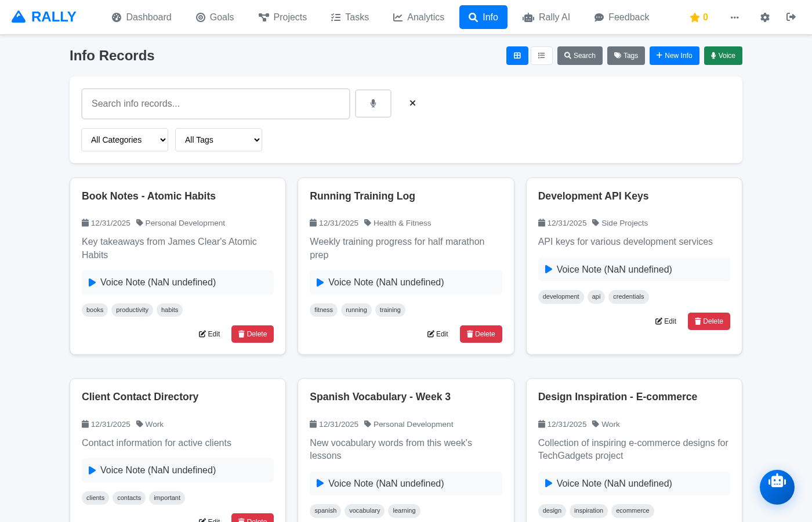Click the sign-out icon at top right
This screenshot has width=812, height=522.
(x=791, y=17)
